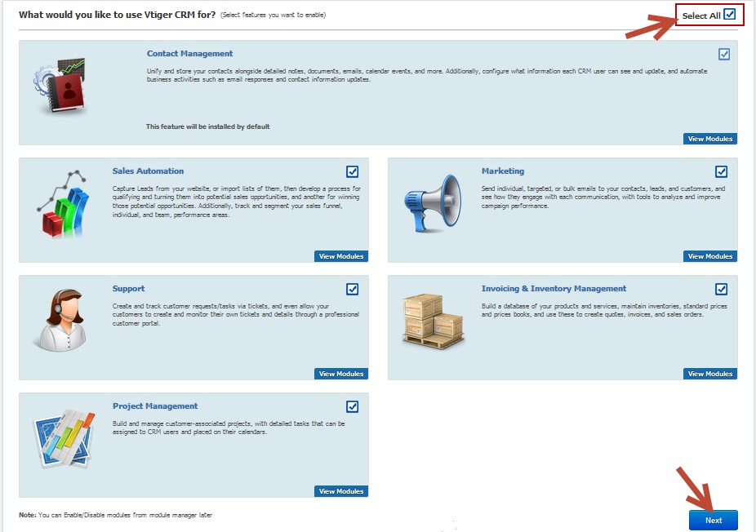Image resolution: width=756 pixels, height=532 pixels.
Task: View Modules for Support
Action: (x=341, y=374)
